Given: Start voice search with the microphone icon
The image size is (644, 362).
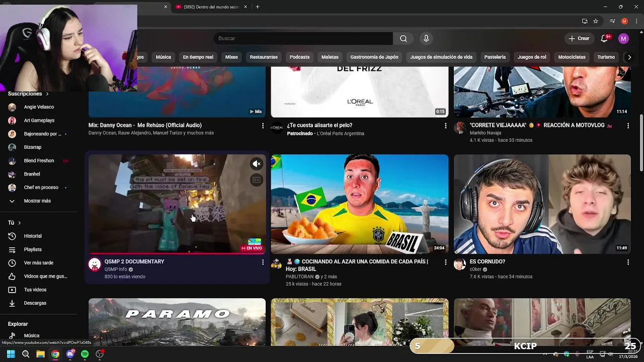Looking at the screenshot, I should tap(426, 39).
